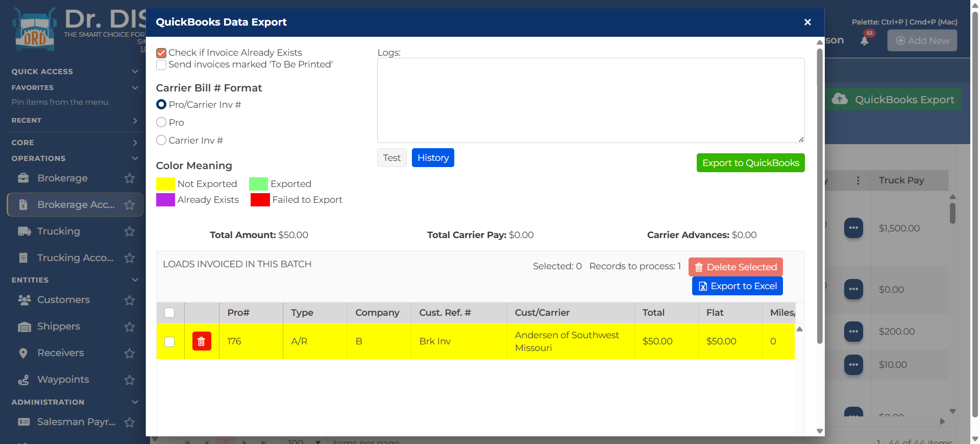Screen dimensions: 980x444
Task: Enable Send invoices marked 'To Be Printed'
Action: (161, 65)
